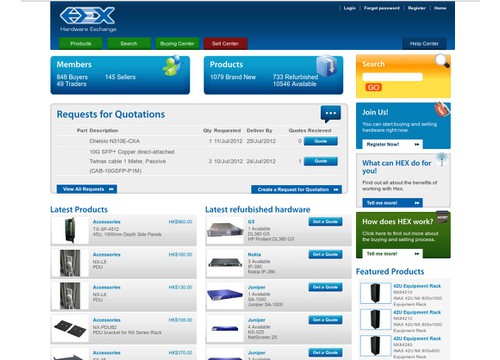Click Register Now button
Screen dimensions: 500x360
tap(392, 144)
